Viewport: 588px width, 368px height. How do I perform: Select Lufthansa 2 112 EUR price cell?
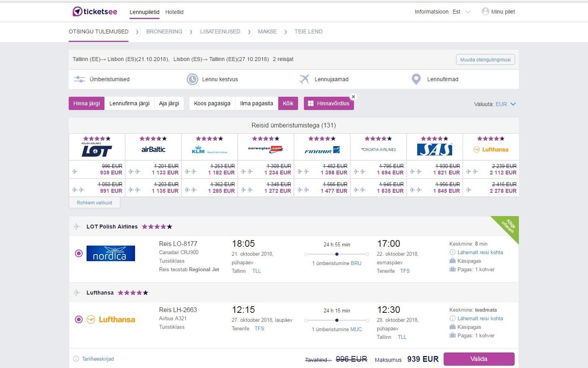(491, 170)
